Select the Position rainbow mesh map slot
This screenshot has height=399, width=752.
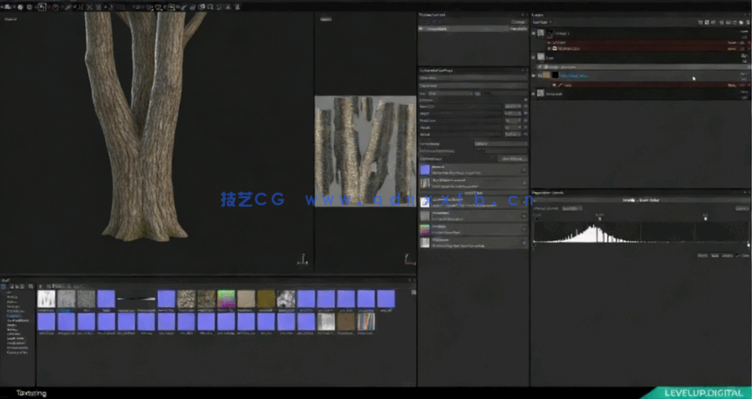click(425, 229)
